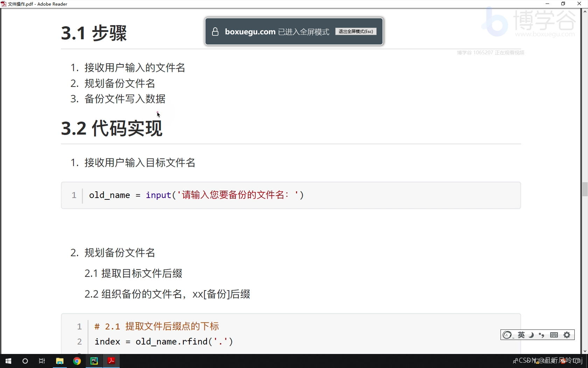Click the vertical scrollbar thumb
Screen dimensions: 588x368
point(585,189)
